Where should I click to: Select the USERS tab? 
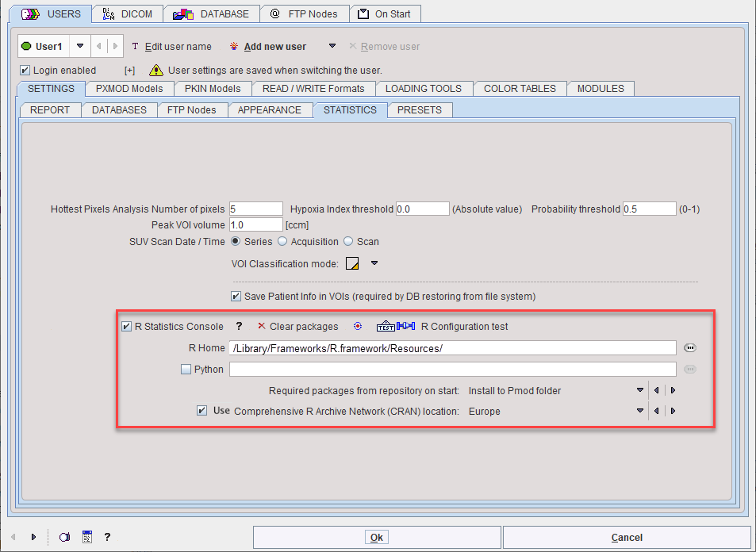click(51, 14)
